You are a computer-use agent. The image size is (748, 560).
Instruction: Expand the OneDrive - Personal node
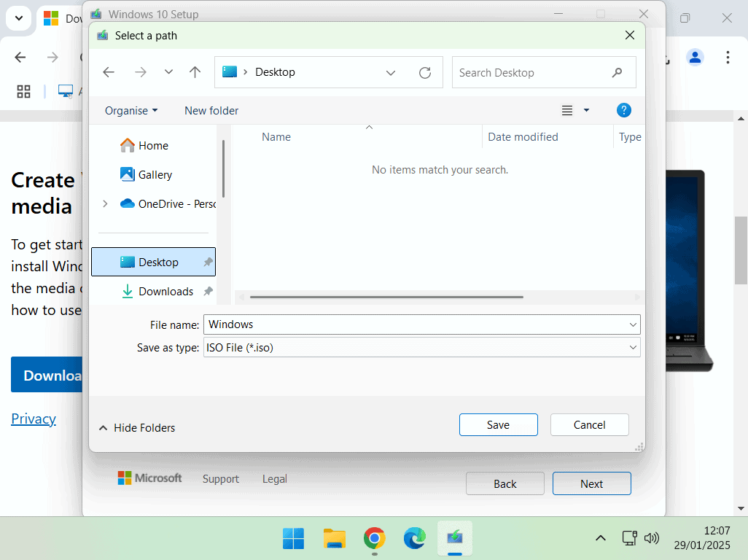(x=105, y=203)
